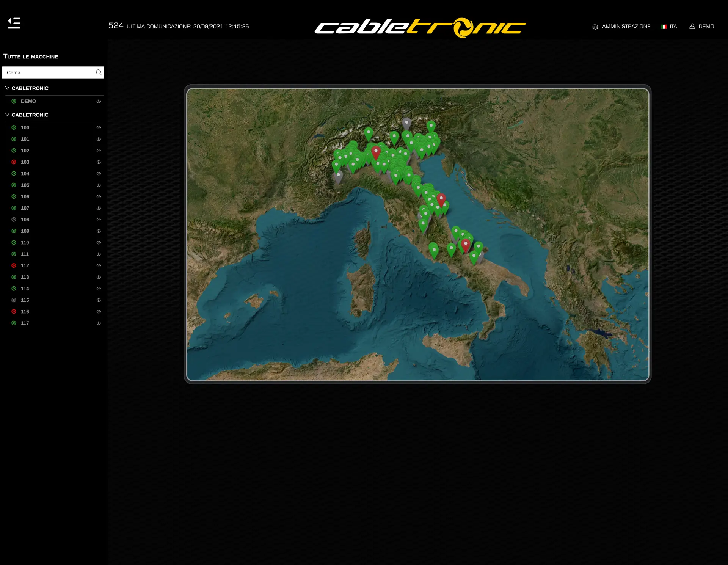728x565 pixels.
Task: Toggle the eye icon for machine 112
Action: tap(99, 266)
